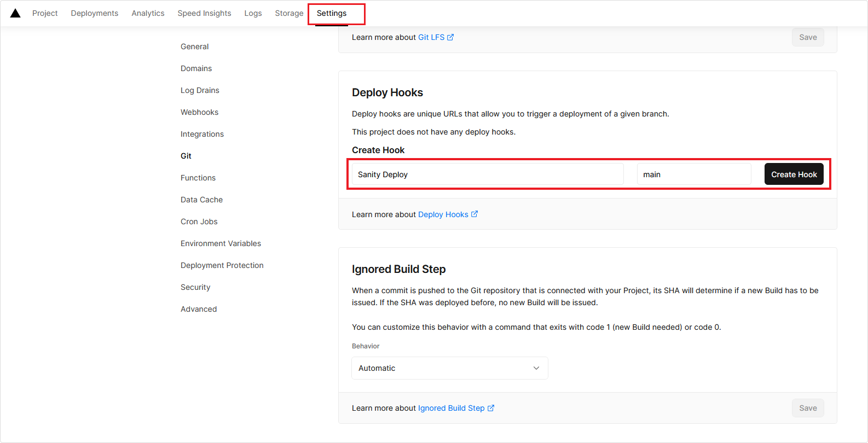Select the Settings tab
Viewport: 868px width, 443px height.
coord(332,13)
